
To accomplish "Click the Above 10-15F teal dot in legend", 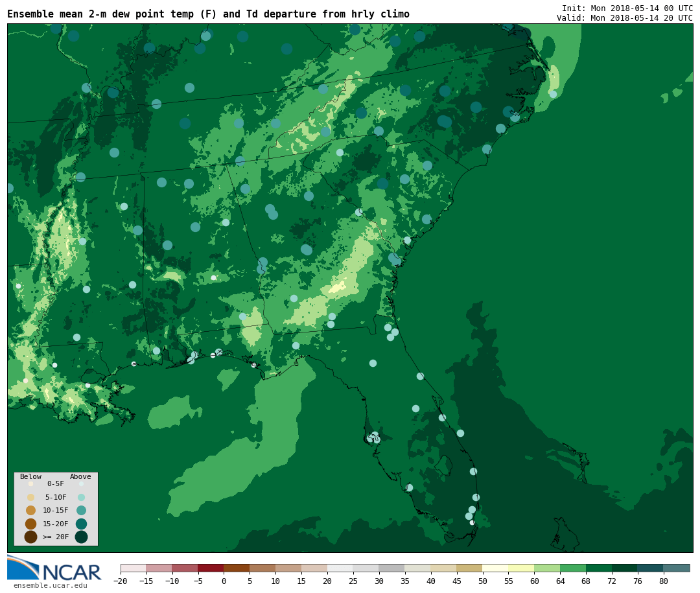I will 81,511.
